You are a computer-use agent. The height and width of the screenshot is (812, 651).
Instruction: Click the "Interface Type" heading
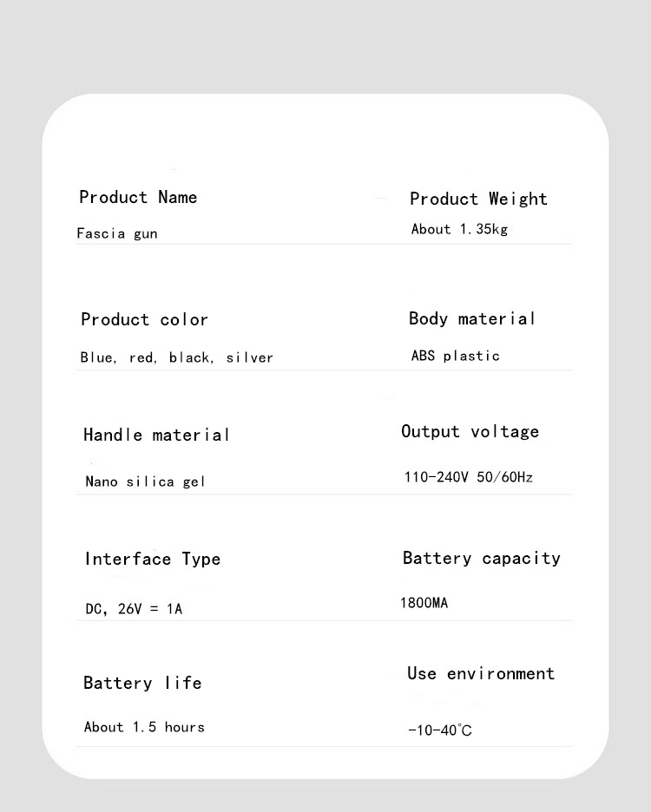(153, 560)
